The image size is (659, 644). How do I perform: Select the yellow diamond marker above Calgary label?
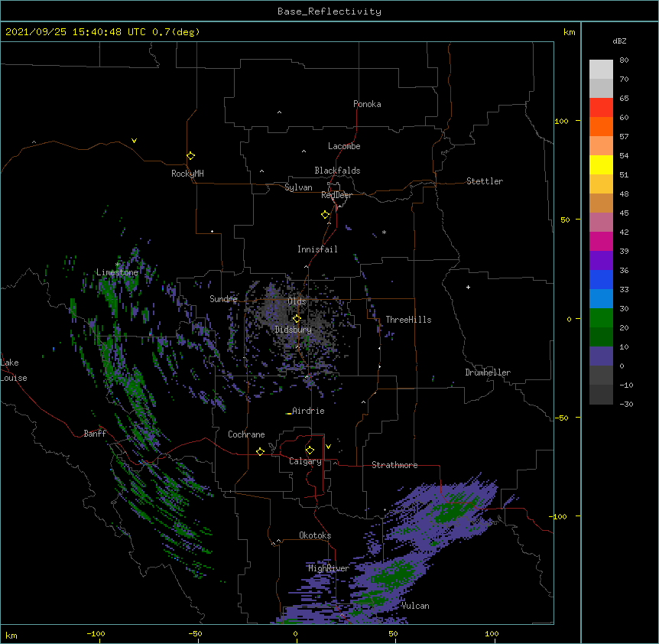[x=310, y=450]
